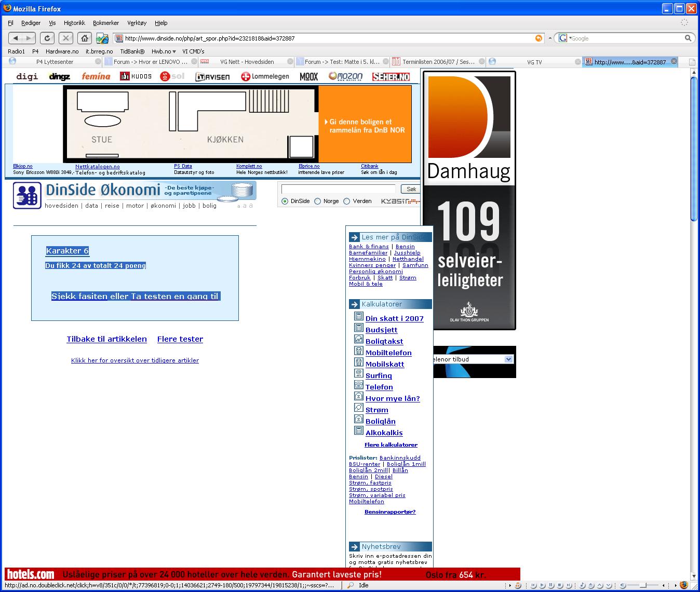The width and height of the screenshot is (700, 592).
Task: Click the SE og HØR logo
Action: coord(391,77)
